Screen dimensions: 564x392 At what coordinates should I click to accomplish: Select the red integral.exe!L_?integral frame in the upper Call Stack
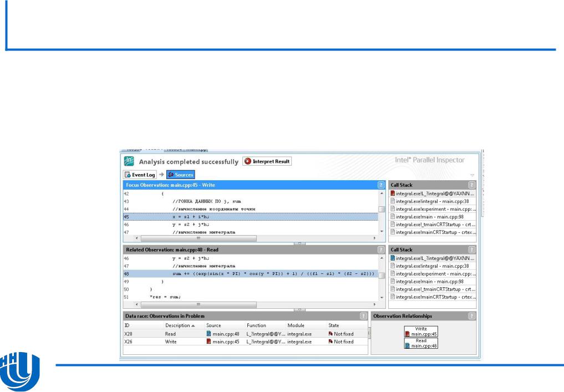coord(433,194)
